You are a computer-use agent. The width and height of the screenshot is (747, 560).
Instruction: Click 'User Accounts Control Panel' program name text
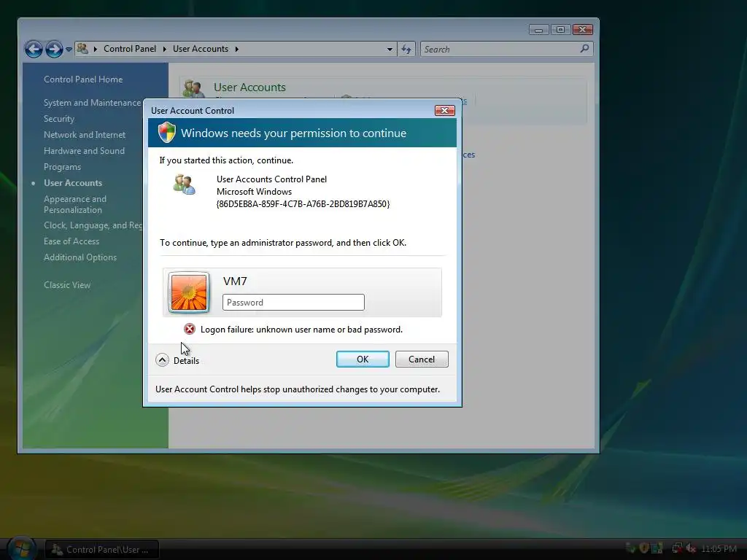pyautogui.click(x=271, y=179)
